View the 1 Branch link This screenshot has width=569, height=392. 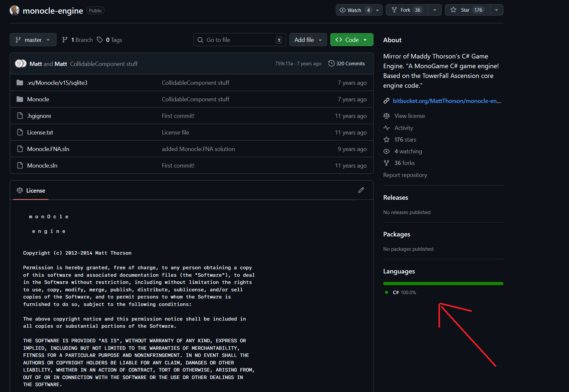77,40
